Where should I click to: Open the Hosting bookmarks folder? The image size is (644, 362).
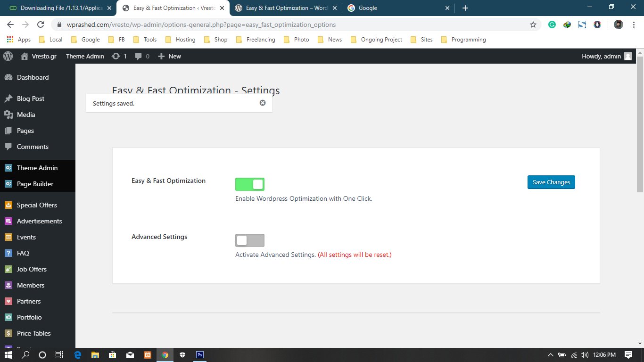pos(180,40)
